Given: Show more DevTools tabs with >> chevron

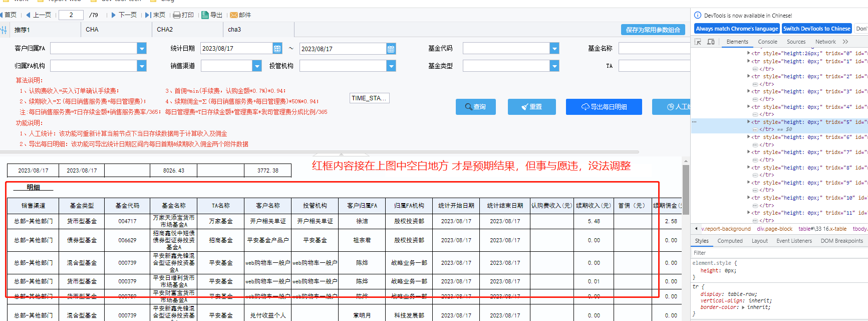Looking at the screenshot, I should coord(845,42).
